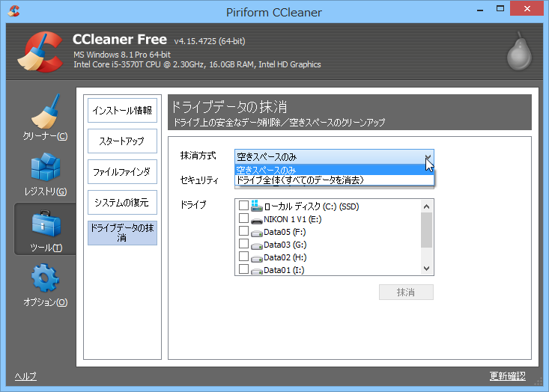Click the Data03 (G:) drive icon

[257, 246]
